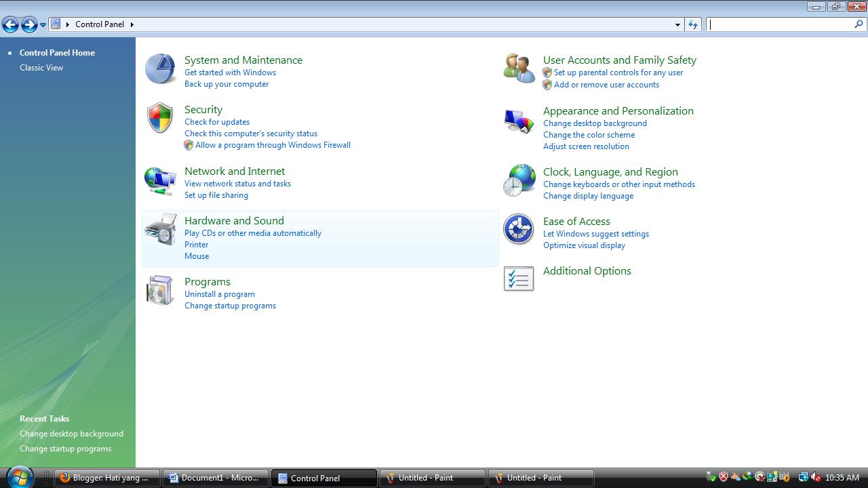
Task: Open the Programs category icon
Action: [161, 290]
